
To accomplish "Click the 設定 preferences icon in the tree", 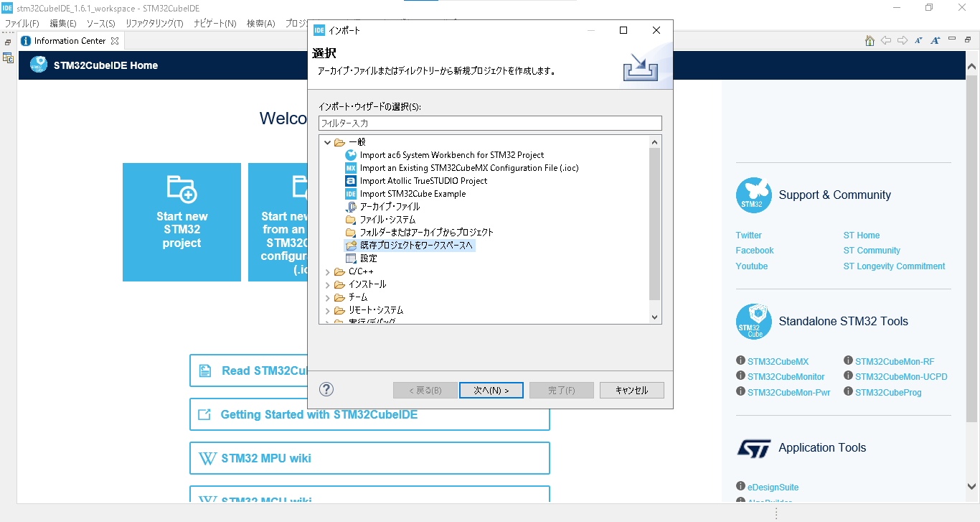I will (x=351, y=258).
